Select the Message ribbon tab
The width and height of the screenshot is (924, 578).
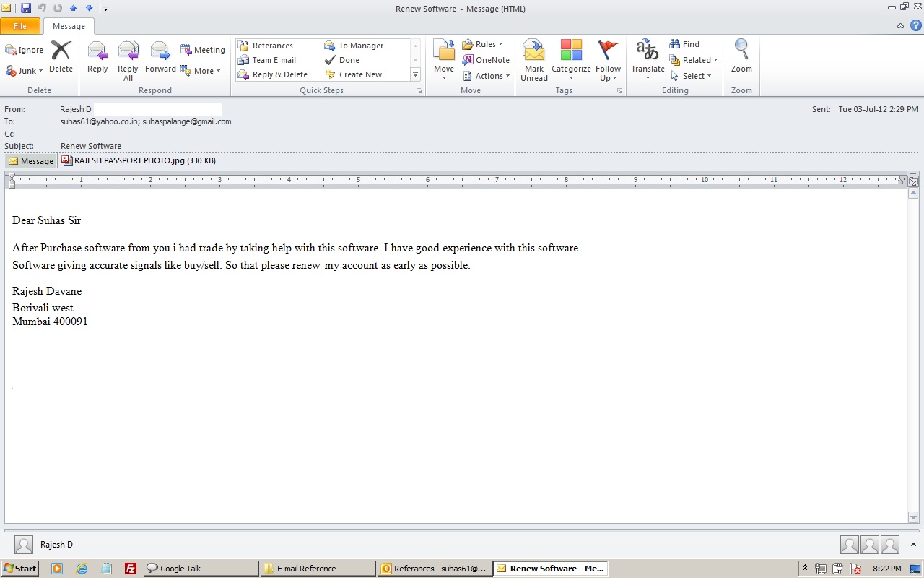click(69, 26)
